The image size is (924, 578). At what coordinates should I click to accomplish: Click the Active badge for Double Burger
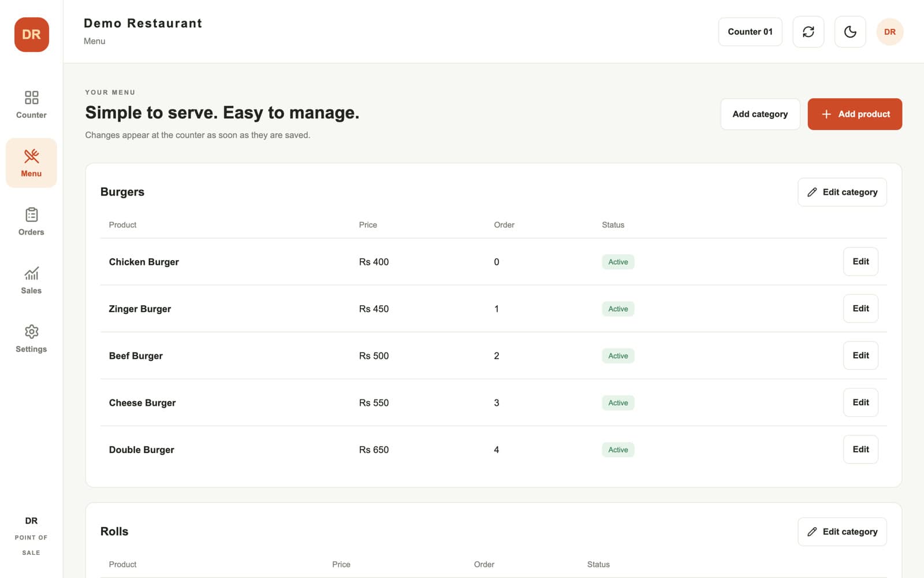[x=618, y=450]
